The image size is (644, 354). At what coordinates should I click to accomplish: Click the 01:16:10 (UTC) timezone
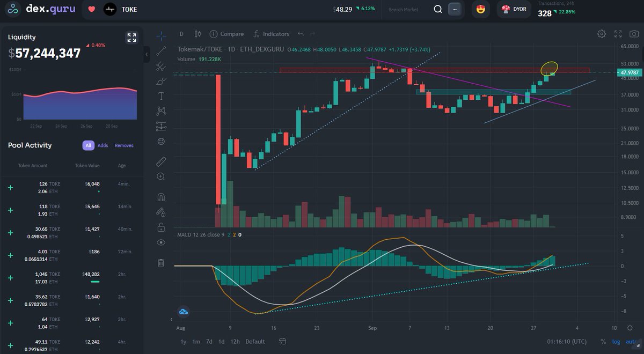pyautogui.click(x=567, y=342)
